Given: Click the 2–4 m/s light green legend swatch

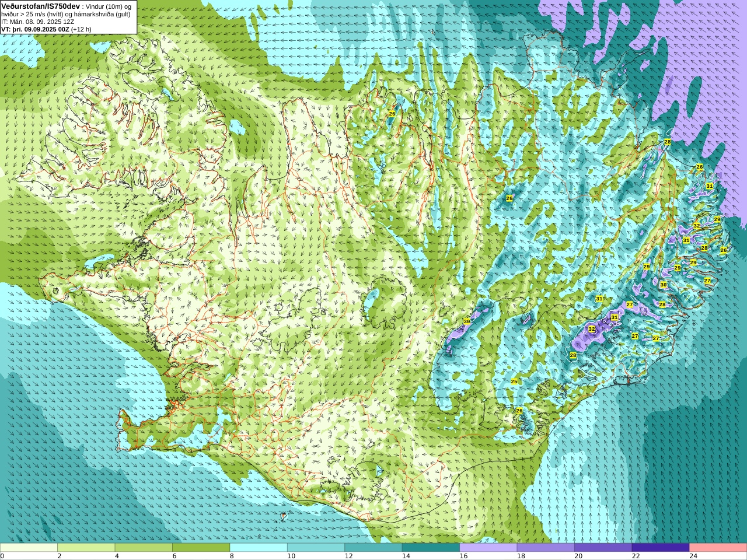Looking at the screenshot, I should point(86,548).
